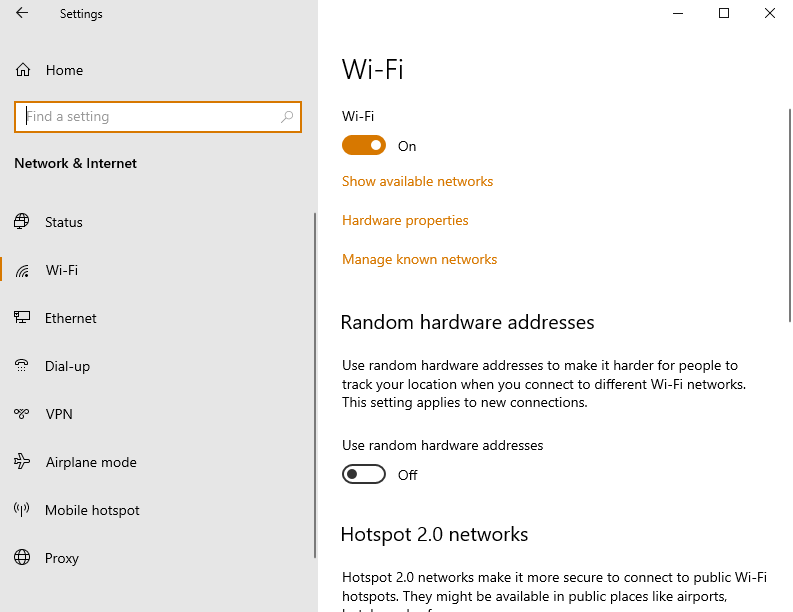The width and height of the screenshot is (793, 612).
Task: Open Manage known networks
Action: coord(419,259)
